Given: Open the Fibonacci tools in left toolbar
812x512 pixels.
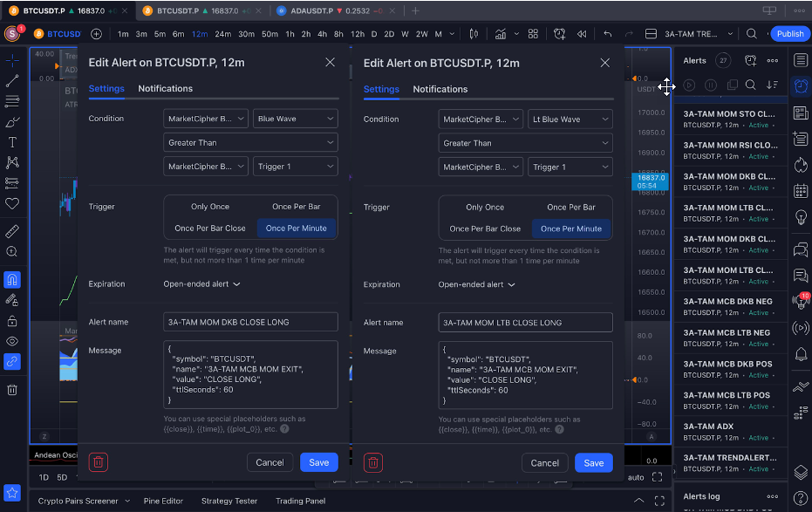Looking at the screenshot, I should coord(12,101).
